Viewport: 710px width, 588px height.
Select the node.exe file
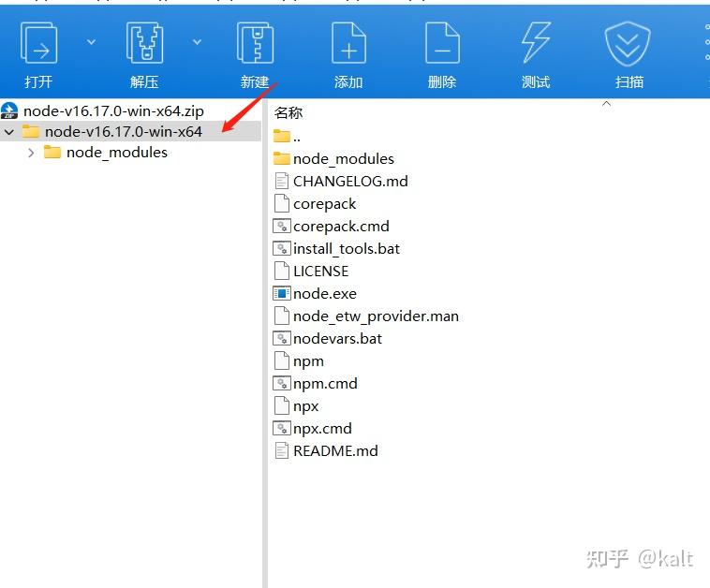click(x=325, y=294)
